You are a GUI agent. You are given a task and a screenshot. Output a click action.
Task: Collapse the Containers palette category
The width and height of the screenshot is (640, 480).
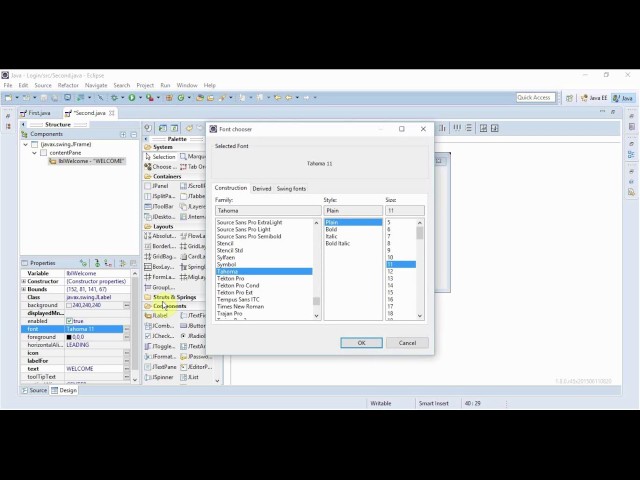pos(167,176)
